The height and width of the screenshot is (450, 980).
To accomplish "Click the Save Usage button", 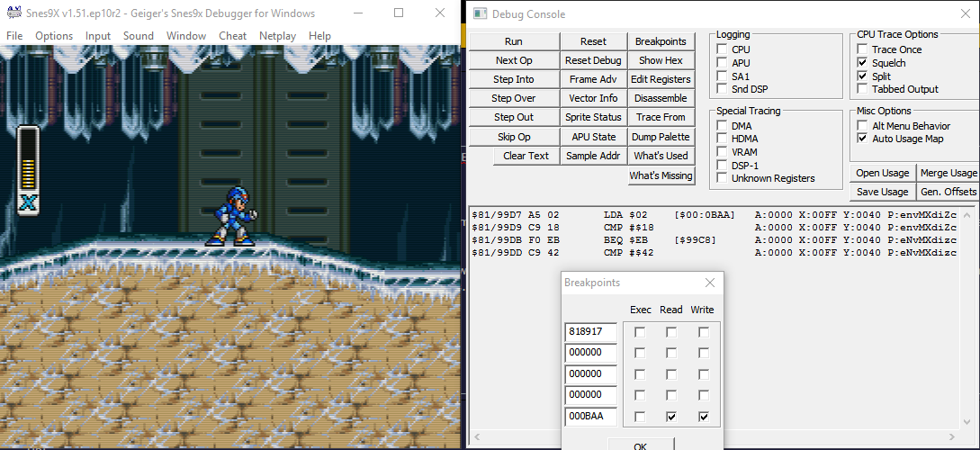I will [x=883, y=191].
